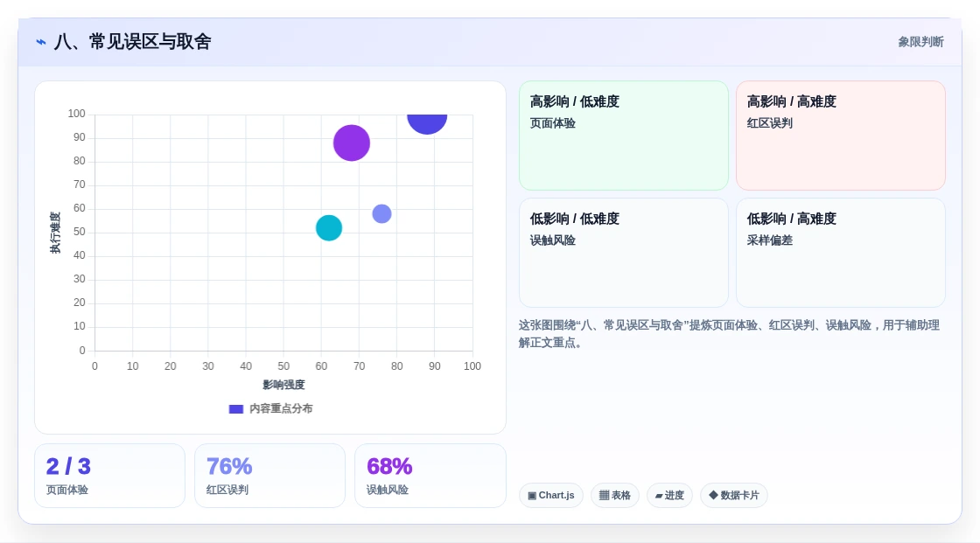Open the 低影响 / 高难度 quadrant card
Image resolution: width=980 pixels, height=543 pixels.
[x=841, y=253]
